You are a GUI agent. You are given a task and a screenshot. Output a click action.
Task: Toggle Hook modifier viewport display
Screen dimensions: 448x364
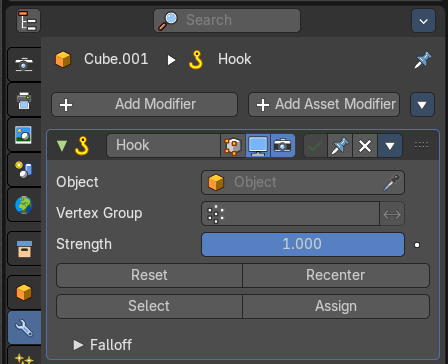258,146
